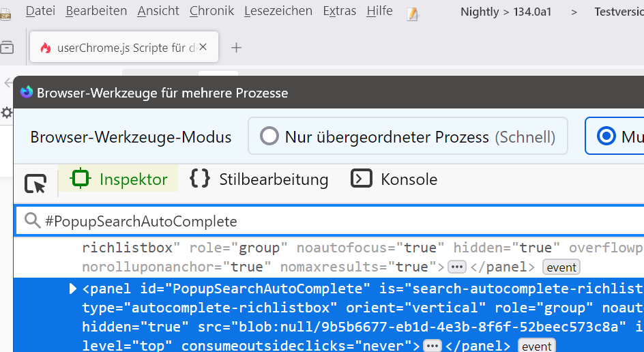
Task: Click the Firefox Nightly logo in the toolbox title
Action: [x=27, y=93]
